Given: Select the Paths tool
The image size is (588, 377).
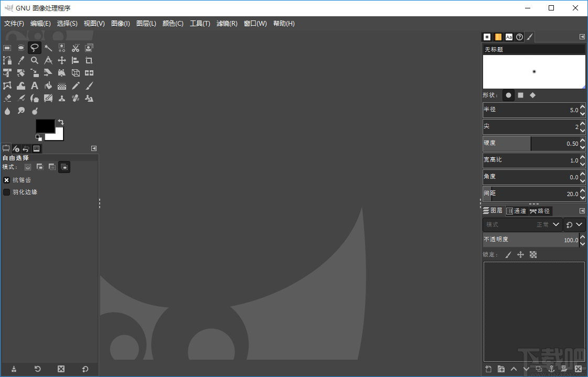Looking at the screenshot, I should (7, 60).
